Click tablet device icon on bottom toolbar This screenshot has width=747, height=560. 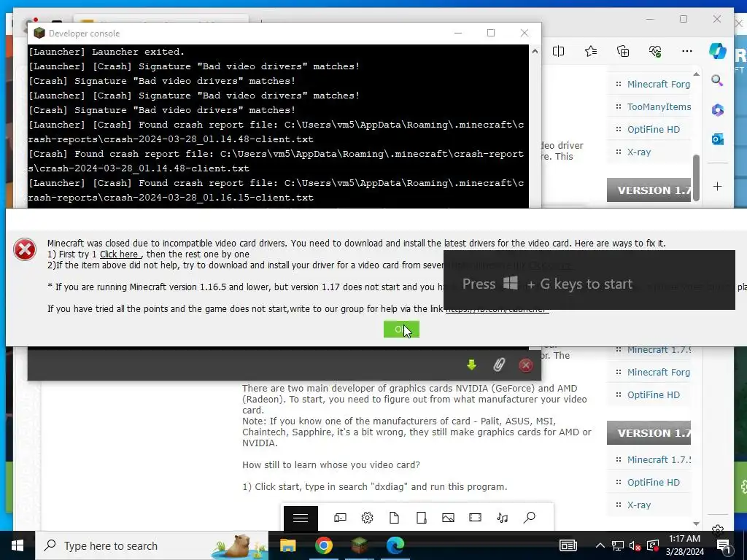pos(421,518)
